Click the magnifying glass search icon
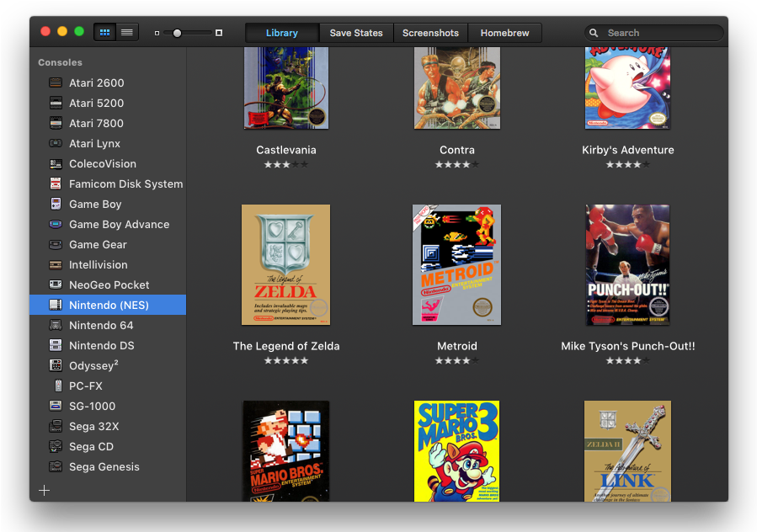Viewport: 757px width, 532px height. point(597,33)
